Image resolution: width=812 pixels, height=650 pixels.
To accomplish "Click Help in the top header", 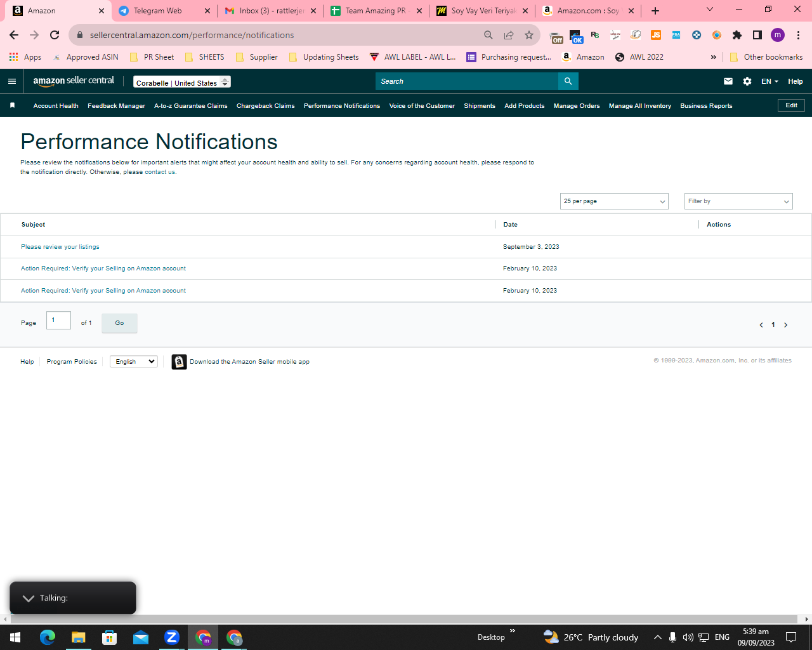I will tap(796, 81).
